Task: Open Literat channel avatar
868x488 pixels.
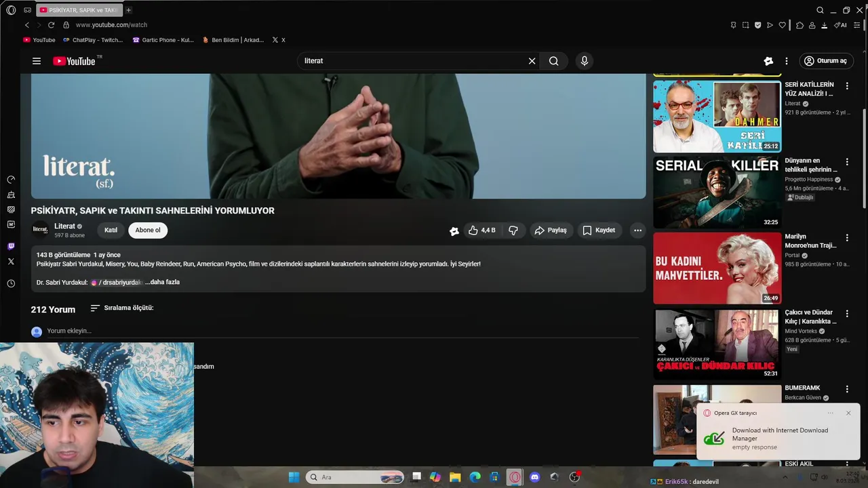Action: [41, 230]
